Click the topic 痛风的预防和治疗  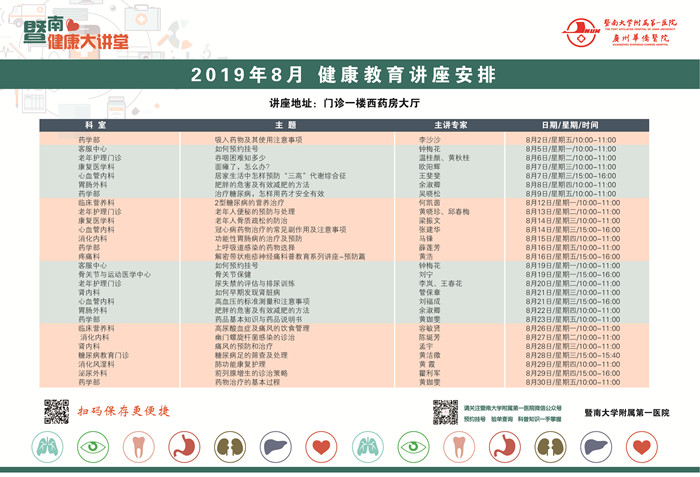[x=244, y=346]
